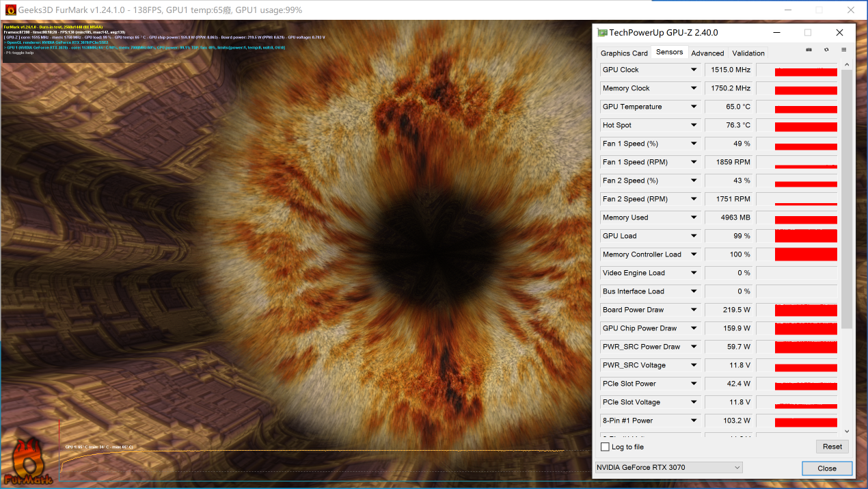
Task: Expand the GPU Temperature sensor dropdown
Action: click(x=694, y=107)
